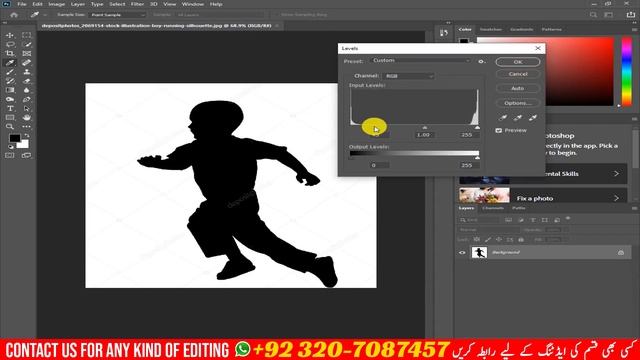Select the Rectangle shape tool
Screen dimensions: 640x360
(x=10, y=118)
